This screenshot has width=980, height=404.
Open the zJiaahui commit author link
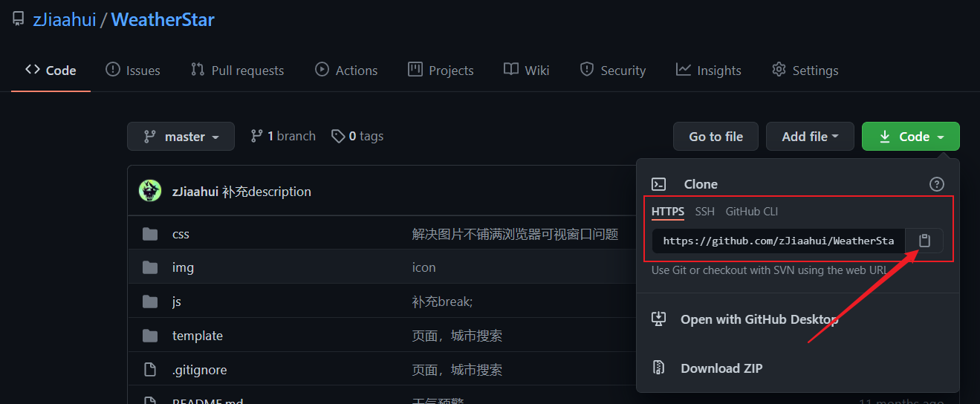[x=195, y=192]
